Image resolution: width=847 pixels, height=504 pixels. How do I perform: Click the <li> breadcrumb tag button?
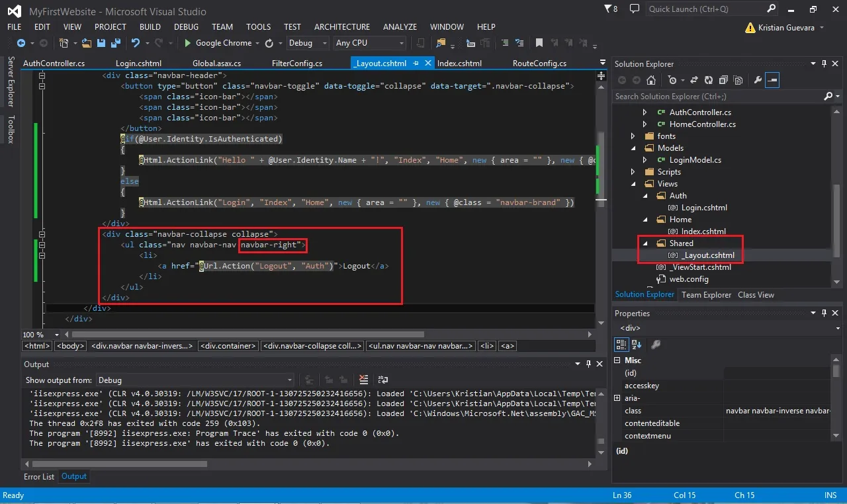pyautogui.click(x=487, y=346)
